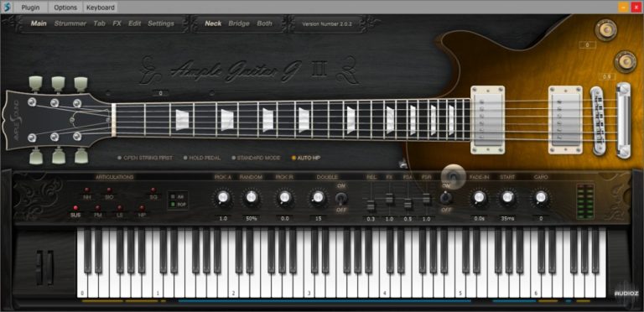Image resolution: width=644 pixels, height=312 pixels.
Task: Click the Capo knob
Action: click(x=541, y=198)
